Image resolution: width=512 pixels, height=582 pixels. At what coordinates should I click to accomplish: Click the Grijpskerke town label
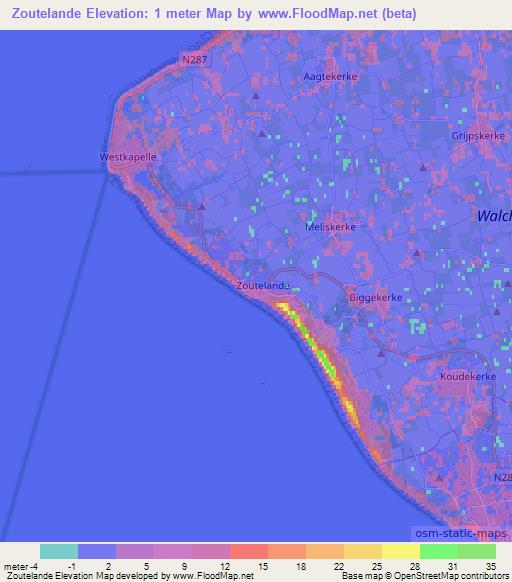478,136
